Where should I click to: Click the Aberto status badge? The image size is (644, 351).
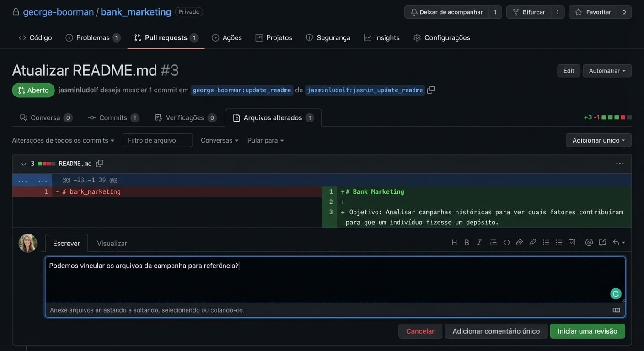pos(33,90)
